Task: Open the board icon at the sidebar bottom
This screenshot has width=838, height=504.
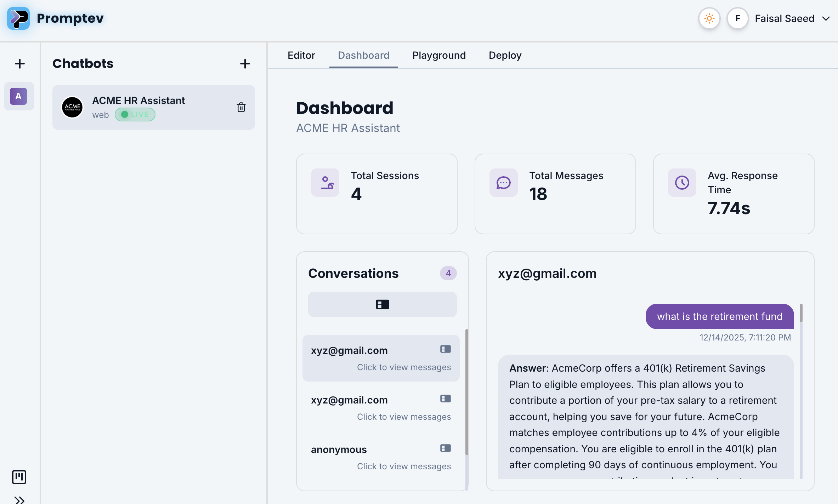Action: pos(19,477)
